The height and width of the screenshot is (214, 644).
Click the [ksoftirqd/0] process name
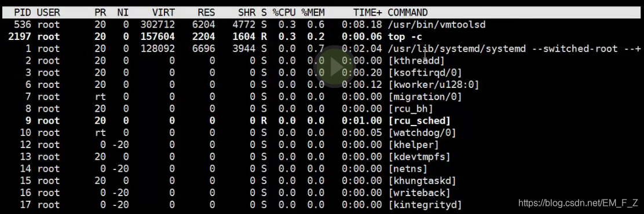425,72
